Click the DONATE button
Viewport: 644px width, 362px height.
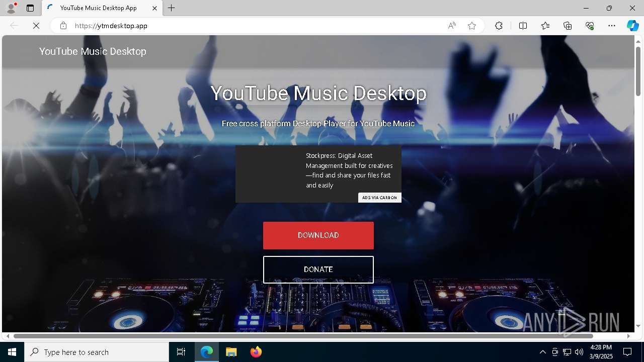[x=318, y=269]
